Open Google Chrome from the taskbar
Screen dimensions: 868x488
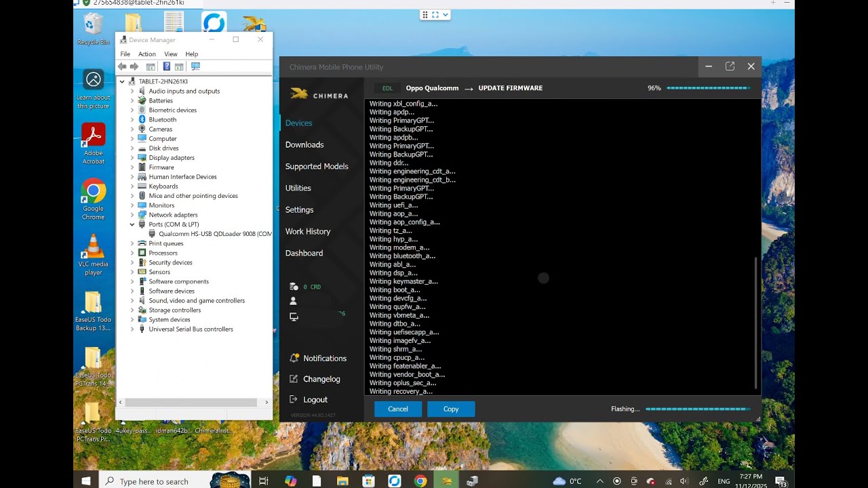pyautogui.click(x=420, y=481)
